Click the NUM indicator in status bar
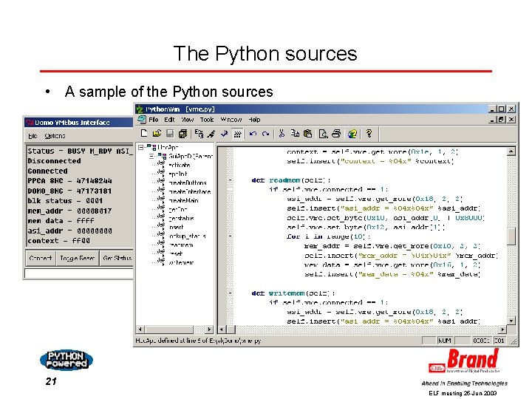The image size is (532, 399). tap(445, 341)
